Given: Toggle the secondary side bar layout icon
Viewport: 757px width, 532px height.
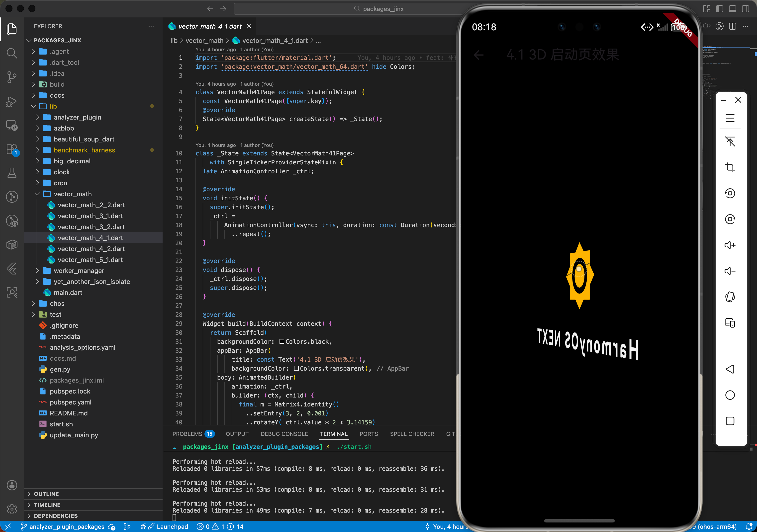Looking at the screenshot, I should [x=745, y=9].
